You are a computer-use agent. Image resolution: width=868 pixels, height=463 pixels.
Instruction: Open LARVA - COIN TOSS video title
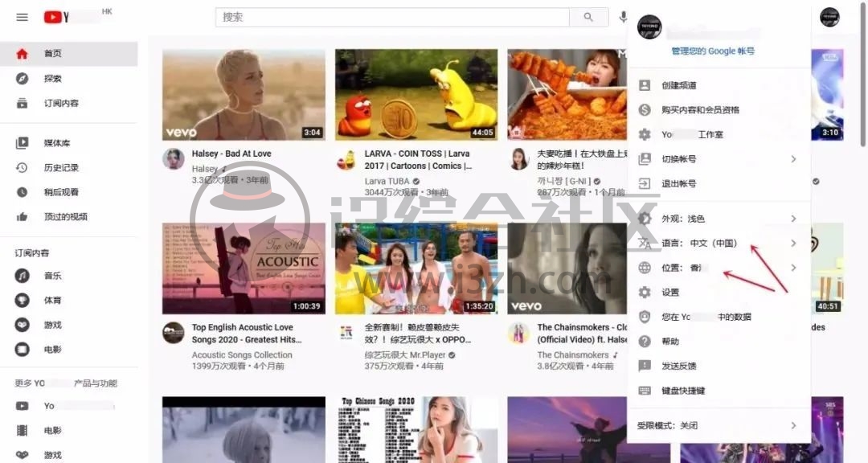coord(418,159)
